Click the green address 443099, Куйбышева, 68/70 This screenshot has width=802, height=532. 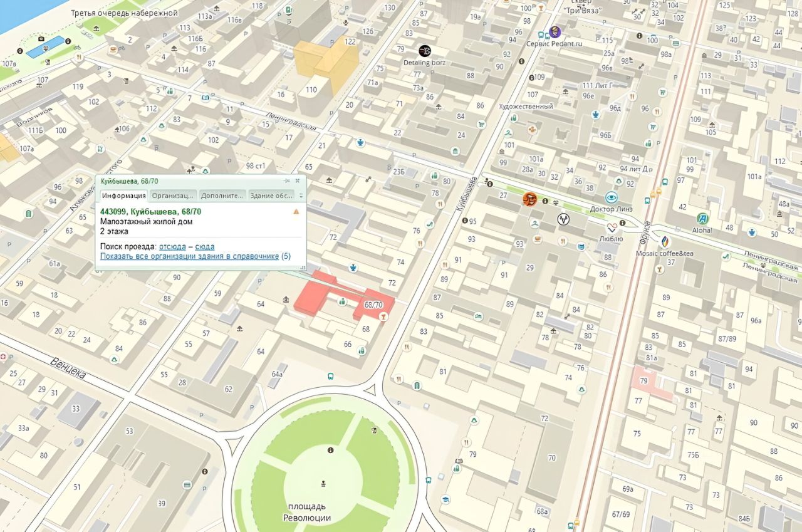tap(150, 212)
